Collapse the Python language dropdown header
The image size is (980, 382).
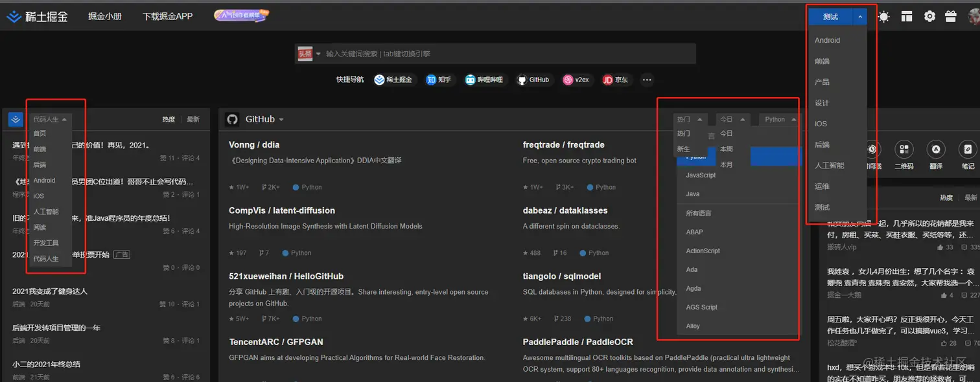point(779,119)
